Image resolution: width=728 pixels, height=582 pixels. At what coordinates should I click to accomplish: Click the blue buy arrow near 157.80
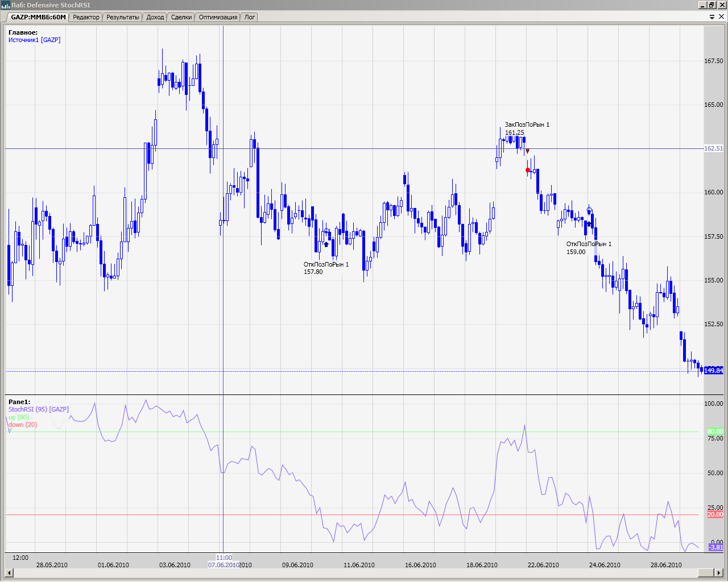[x=326, y=244]
